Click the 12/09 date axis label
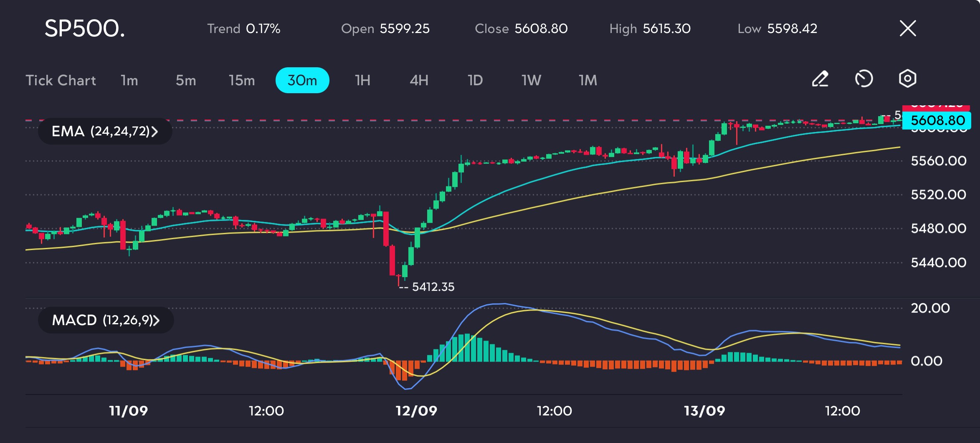This screenshot has height=443, width=980. [x=416, y=411]
